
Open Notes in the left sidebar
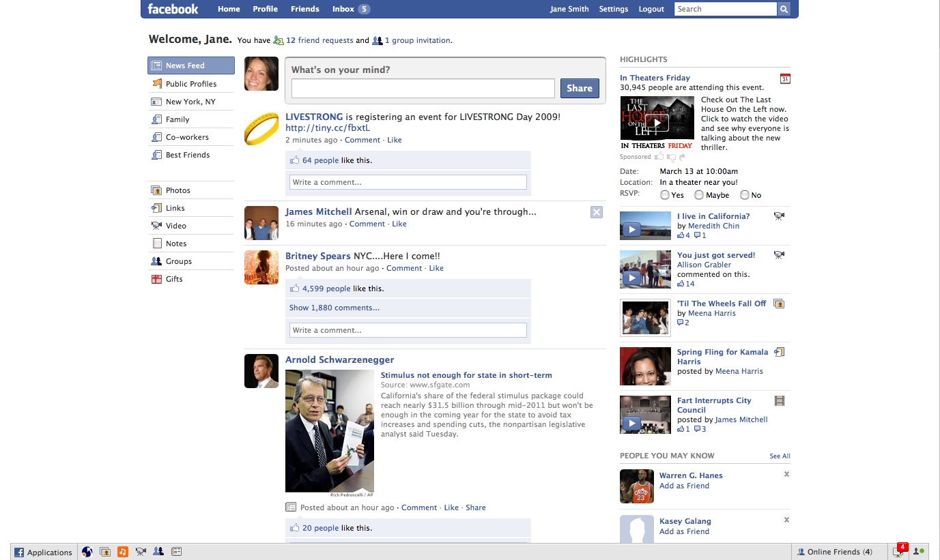(191, 244)
